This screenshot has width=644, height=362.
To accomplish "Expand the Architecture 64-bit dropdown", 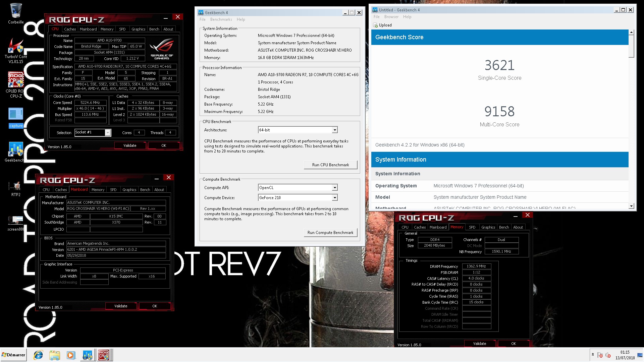I will coord(334,130).
